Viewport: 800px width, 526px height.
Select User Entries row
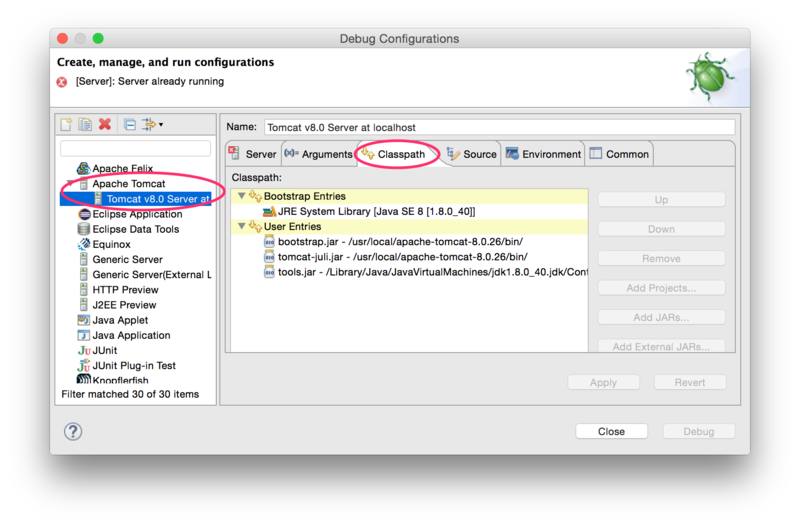(x=410, y=227)
